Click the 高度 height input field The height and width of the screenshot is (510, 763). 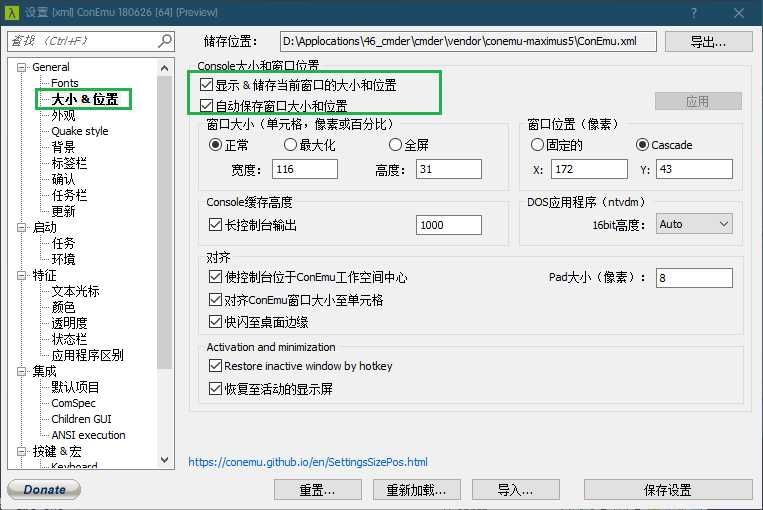449,169
